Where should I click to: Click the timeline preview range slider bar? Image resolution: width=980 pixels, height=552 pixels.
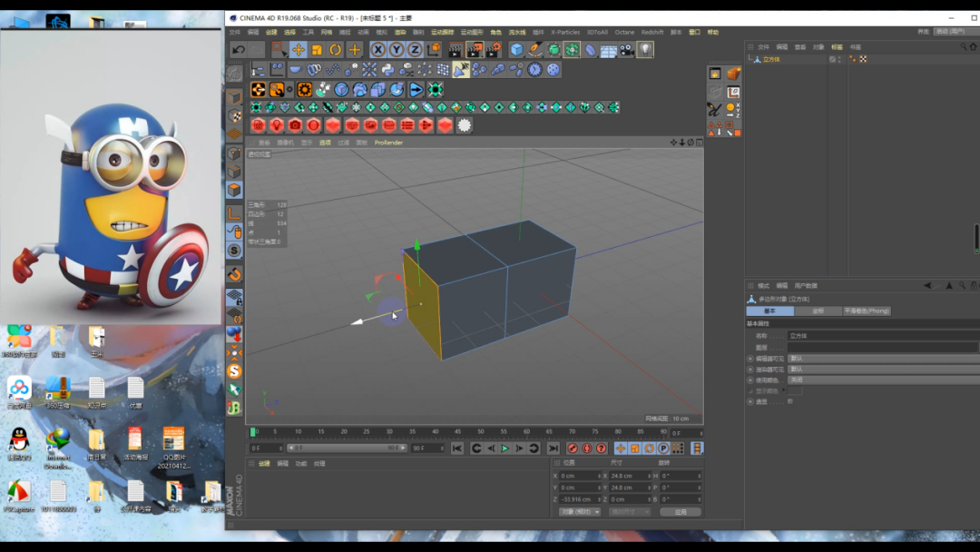tap(347, 448)
